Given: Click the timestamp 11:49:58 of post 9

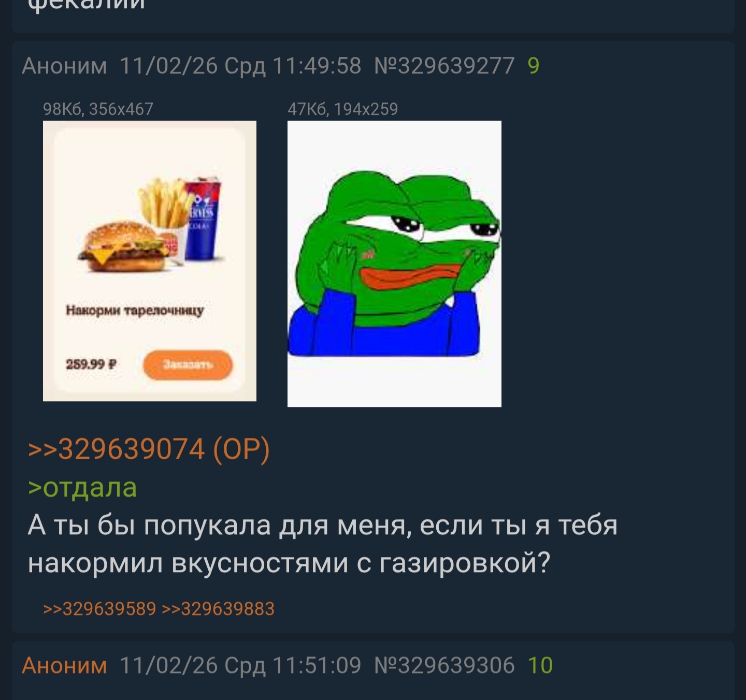Looking at the screenshot, I should pos(317,66).
